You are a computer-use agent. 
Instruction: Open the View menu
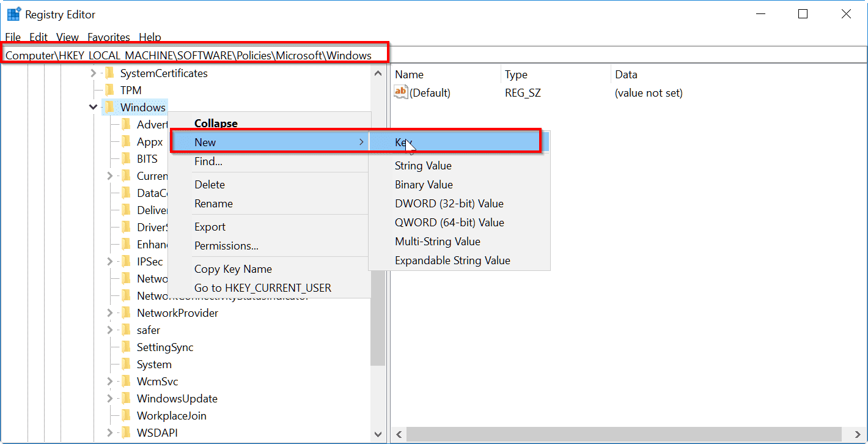pos(68,37)
